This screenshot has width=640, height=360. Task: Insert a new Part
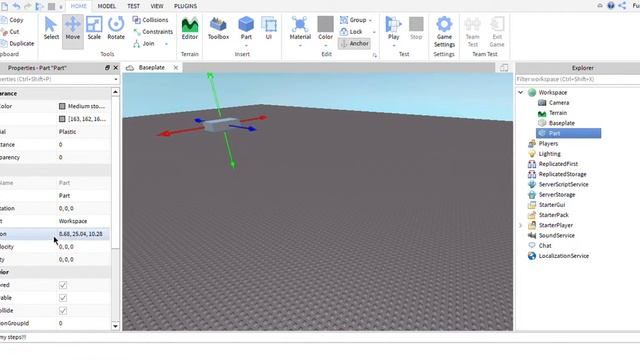[x=246, y=28]
